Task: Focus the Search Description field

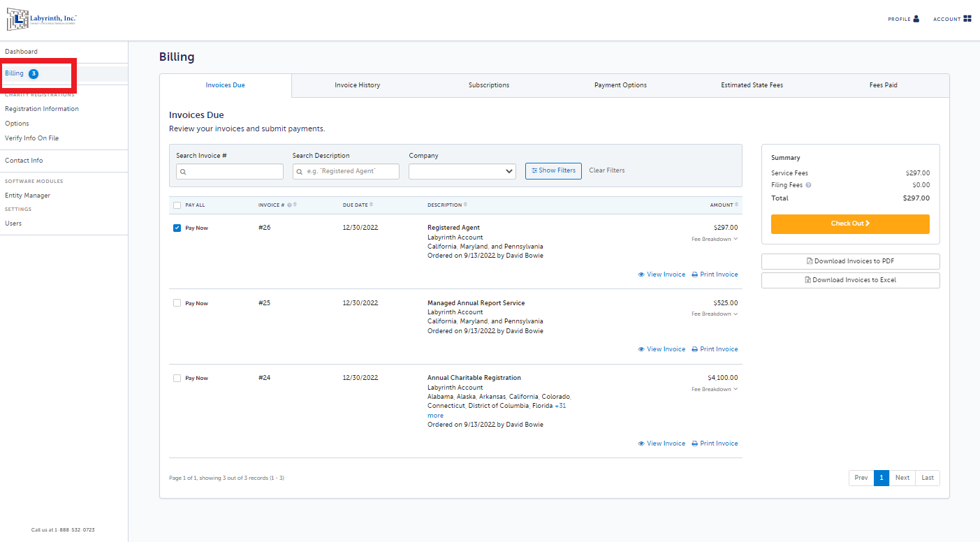Action: click(346, 171)
